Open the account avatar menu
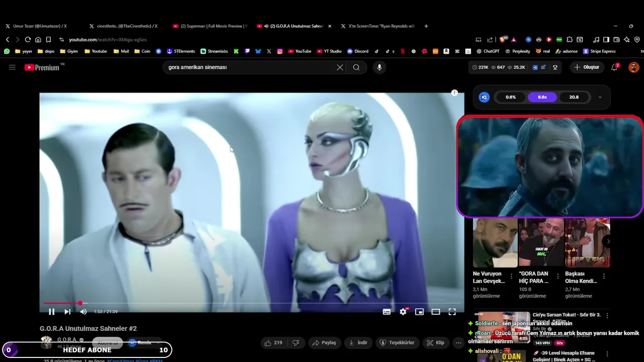Image resolution: width=644 pixels, height=362 pixels. pos(633,67)
